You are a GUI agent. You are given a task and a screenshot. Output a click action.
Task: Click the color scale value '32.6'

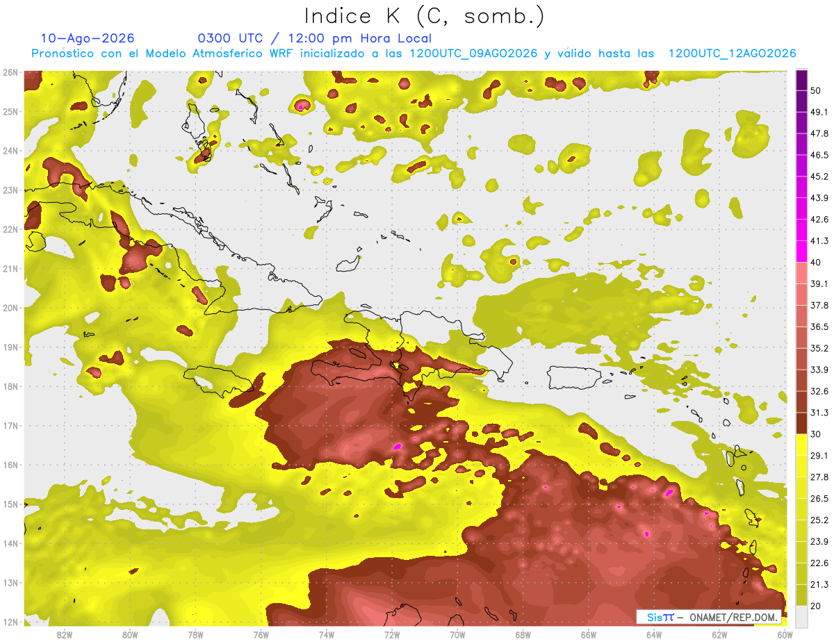point(819,391)
